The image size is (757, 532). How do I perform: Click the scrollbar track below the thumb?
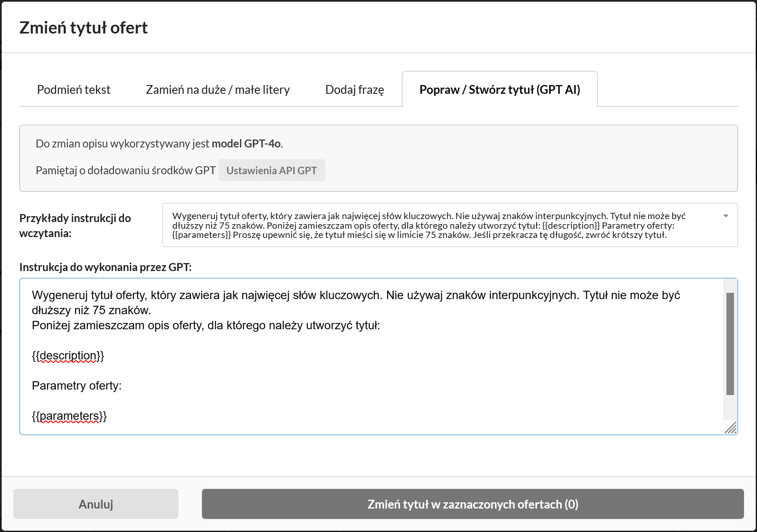pos(730,407)
